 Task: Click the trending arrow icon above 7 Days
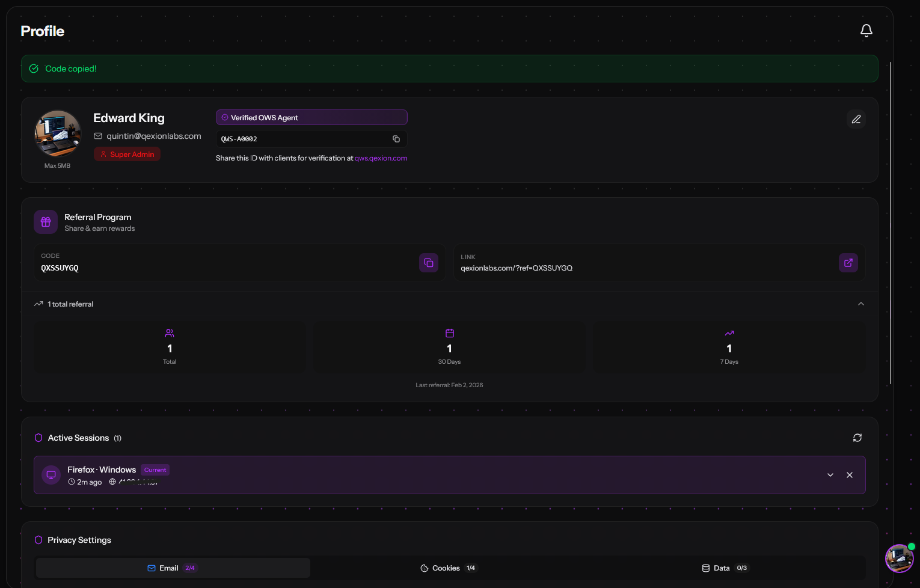pyautogui.click(x=729, y=333)
